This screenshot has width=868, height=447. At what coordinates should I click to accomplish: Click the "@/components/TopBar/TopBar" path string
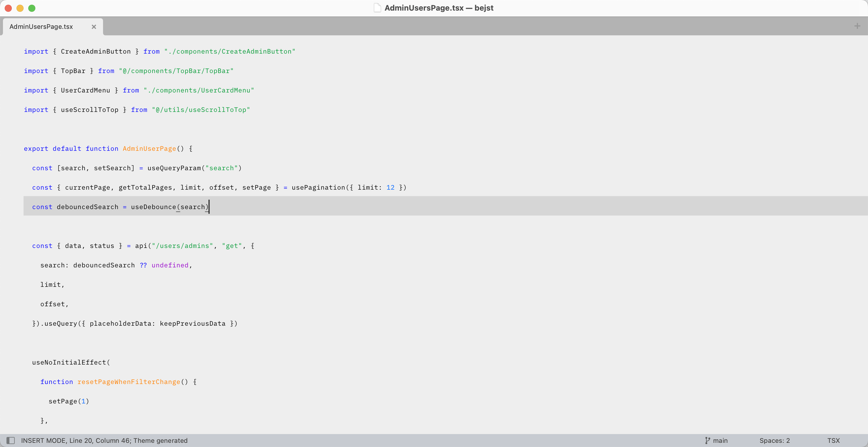176,71
